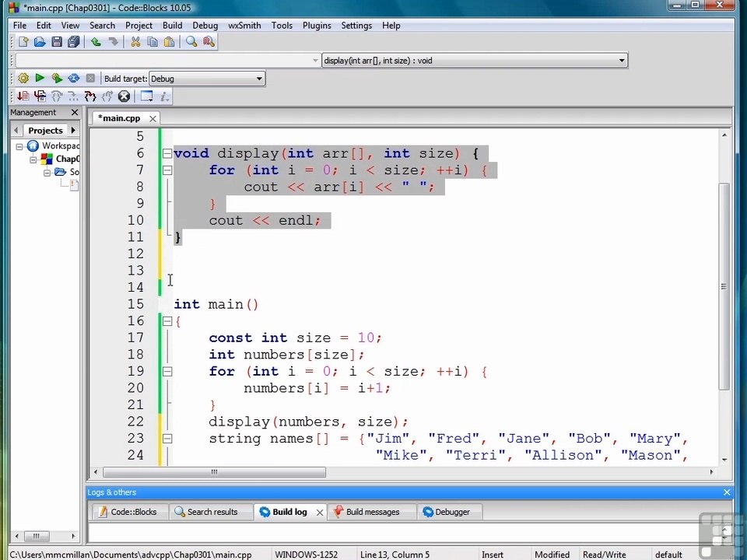Image resolution: width=747 pixels, height=560 pixels.
Task: Close the *main.cpp editor tab
Action: [x=153, y=118]
